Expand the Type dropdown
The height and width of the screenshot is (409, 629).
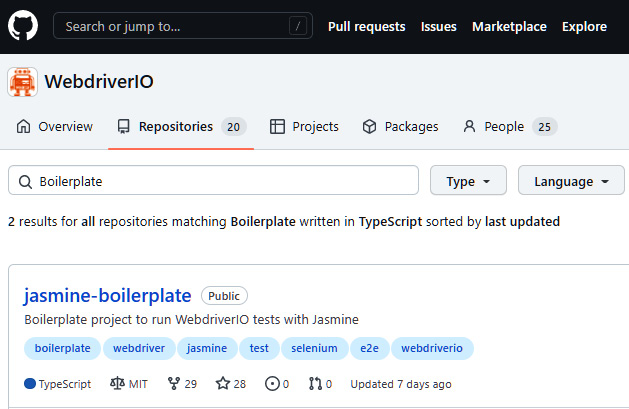tap(468, 180)
